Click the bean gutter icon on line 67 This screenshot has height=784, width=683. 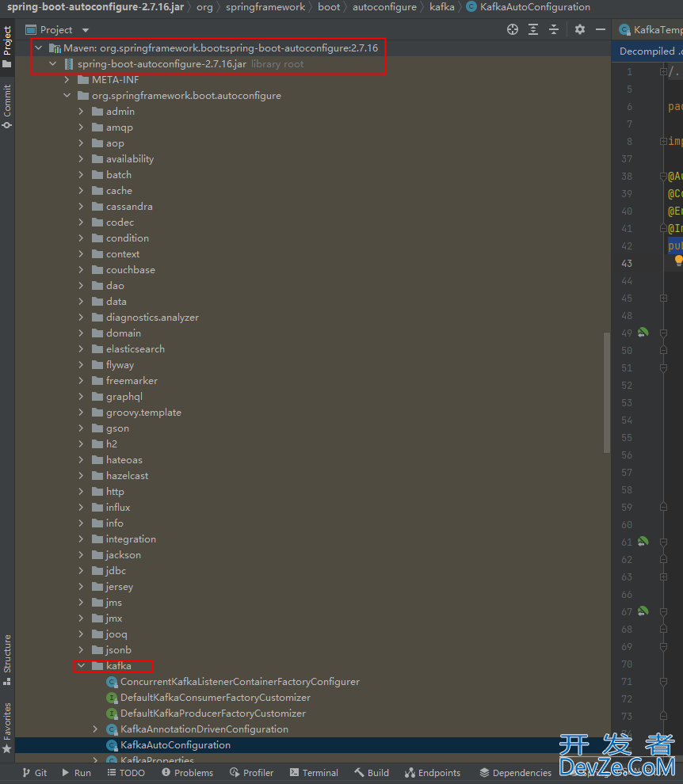click(643, 611)
